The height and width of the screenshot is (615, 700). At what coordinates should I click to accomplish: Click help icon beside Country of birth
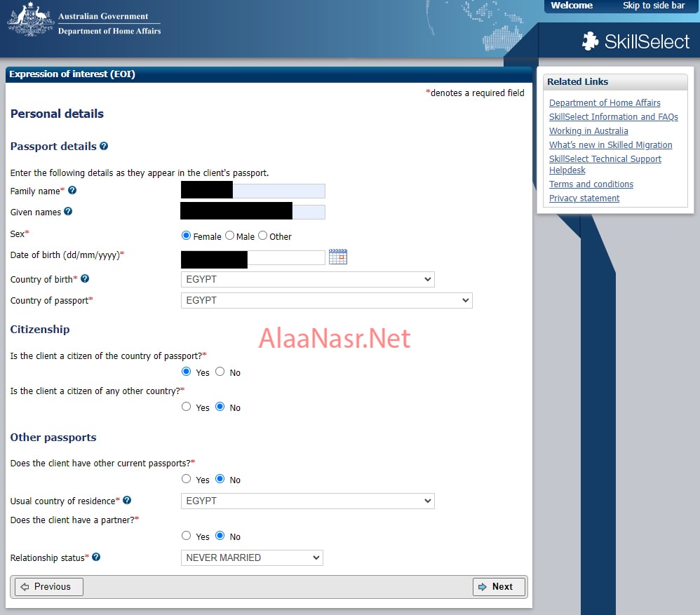click(x=85, y=279)
